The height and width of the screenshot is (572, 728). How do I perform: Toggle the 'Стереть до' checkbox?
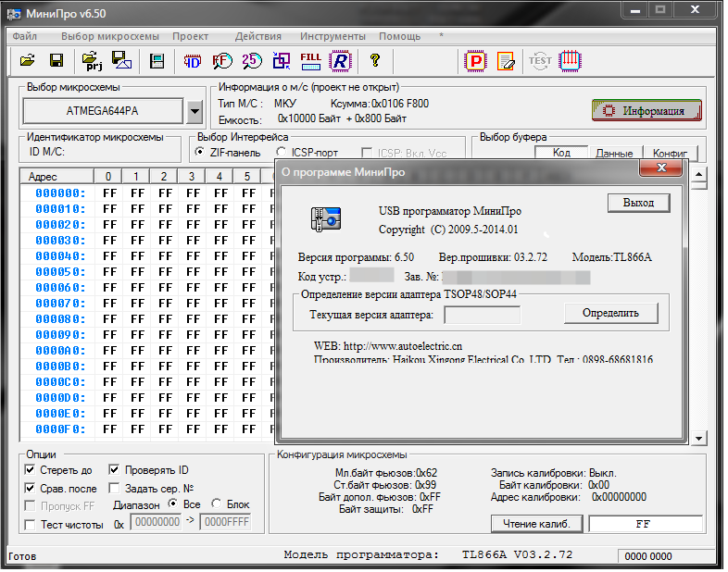[x=31, y=470]
